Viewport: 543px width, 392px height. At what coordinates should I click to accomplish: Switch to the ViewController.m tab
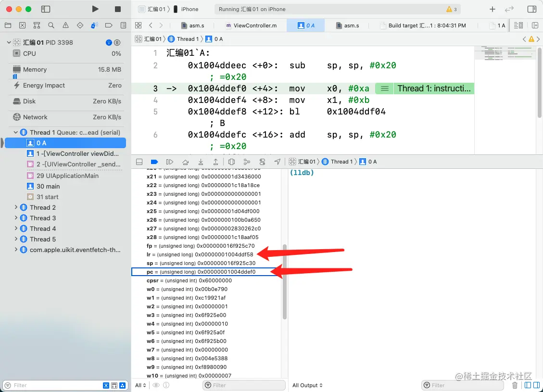pos(251,25)
